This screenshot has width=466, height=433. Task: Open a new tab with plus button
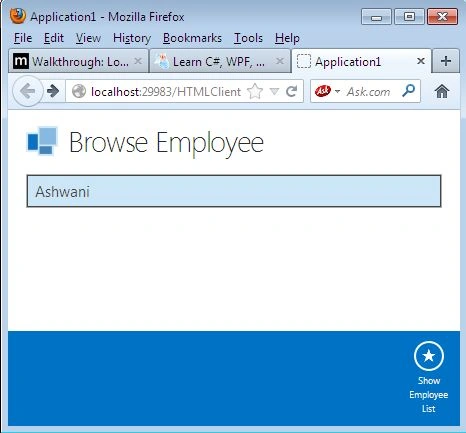446,61
